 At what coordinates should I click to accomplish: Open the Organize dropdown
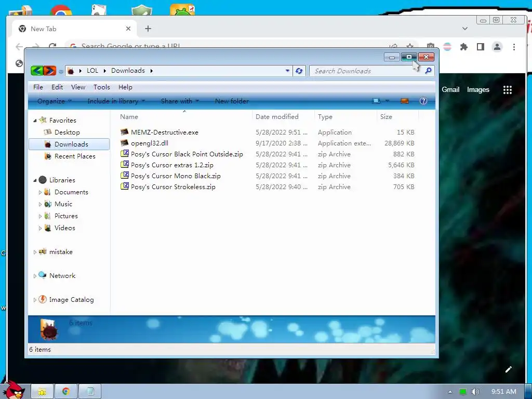(54, 101)
